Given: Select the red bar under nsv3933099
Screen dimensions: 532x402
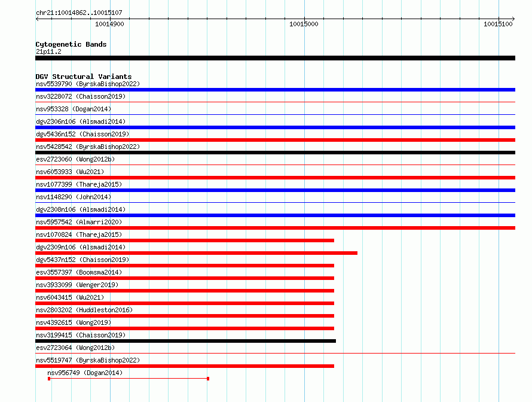Looking at the screenshot, I should point(185,291).
